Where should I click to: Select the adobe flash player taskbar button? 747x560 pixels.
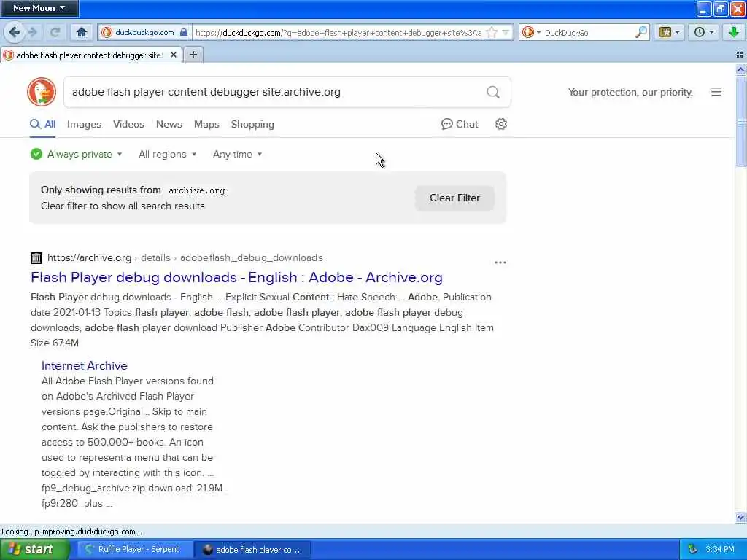coord(252,549)
